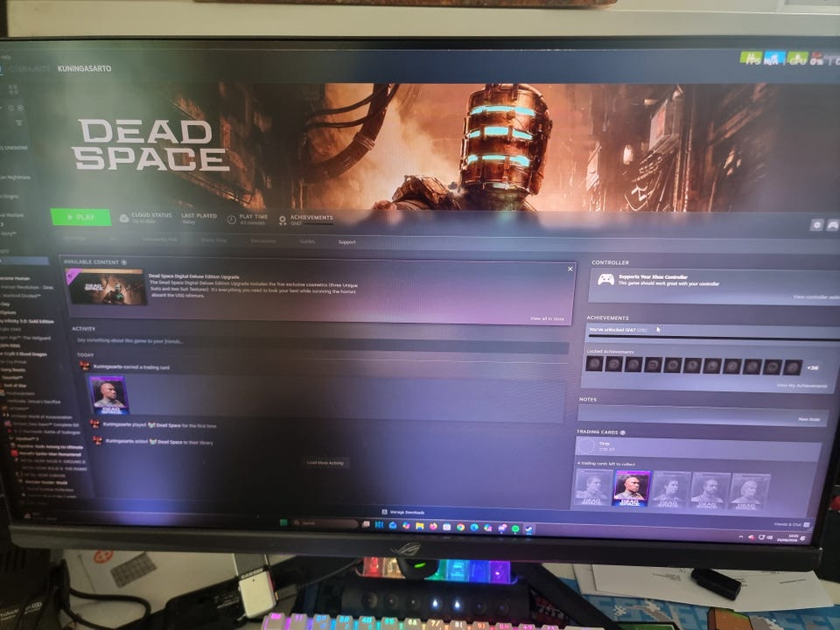The width and height of the screenshot is (840, 630).
Task: Open the KUNINGASARTO profile menu
Action: (x=85, y=68)
